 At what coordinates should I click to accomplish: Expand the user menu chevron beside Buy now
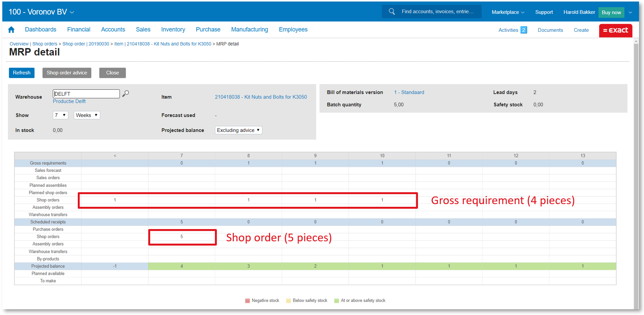(630, 12)
